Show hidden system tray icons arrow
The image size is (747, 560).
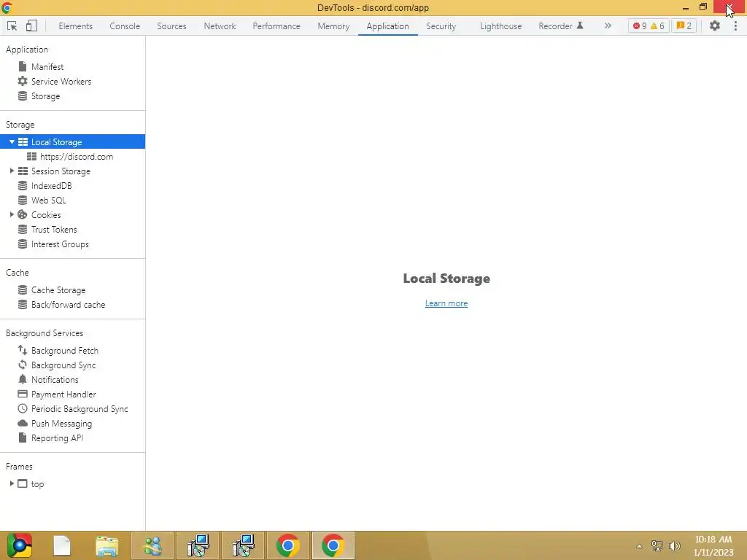[639, 546]
